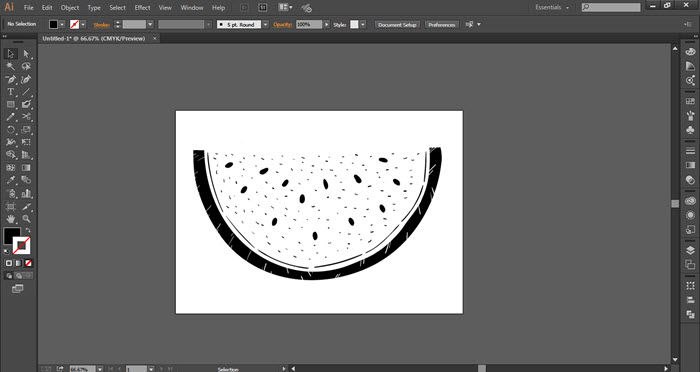Open the Swatches panel icon

tap(690, 101)
